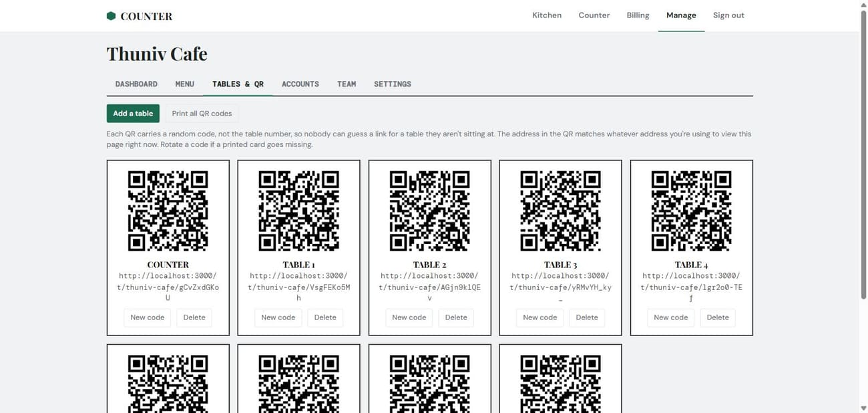
Task: Click the Add a table button
Action: coord(133,114)
